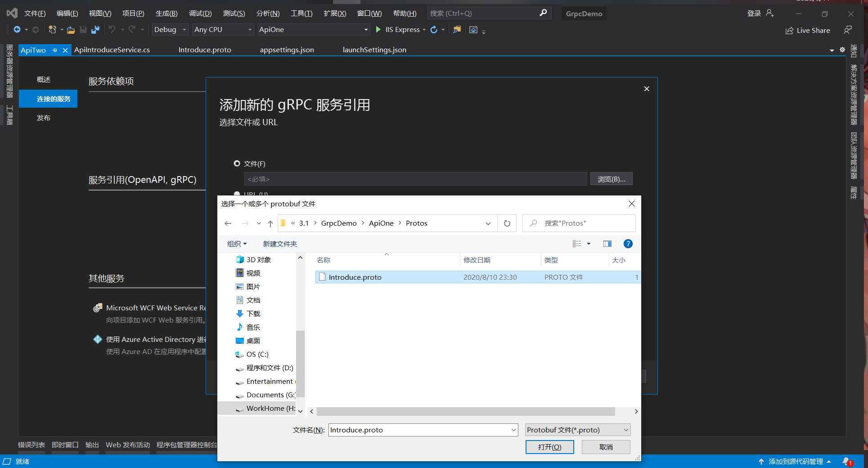Screen dimensions: 868x468
Task: Click horizontal scrollbar in file list
Action: tap(466, 411)
